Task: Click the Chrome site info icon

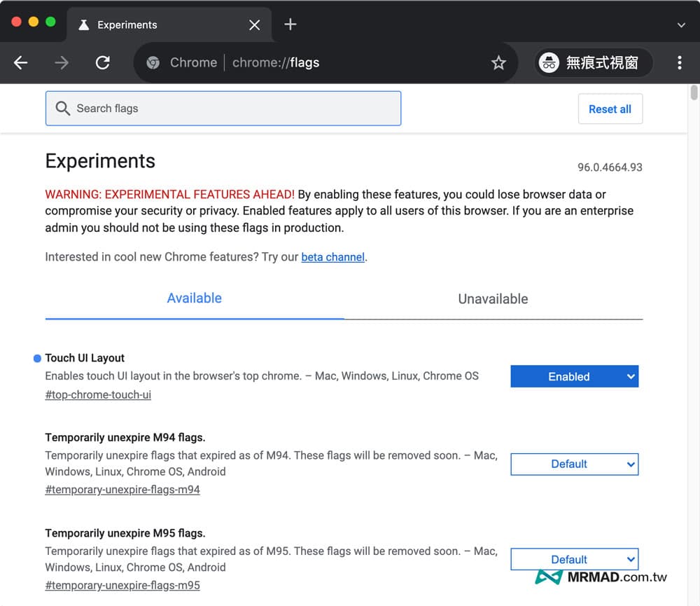Action: (x=153, y=62)
